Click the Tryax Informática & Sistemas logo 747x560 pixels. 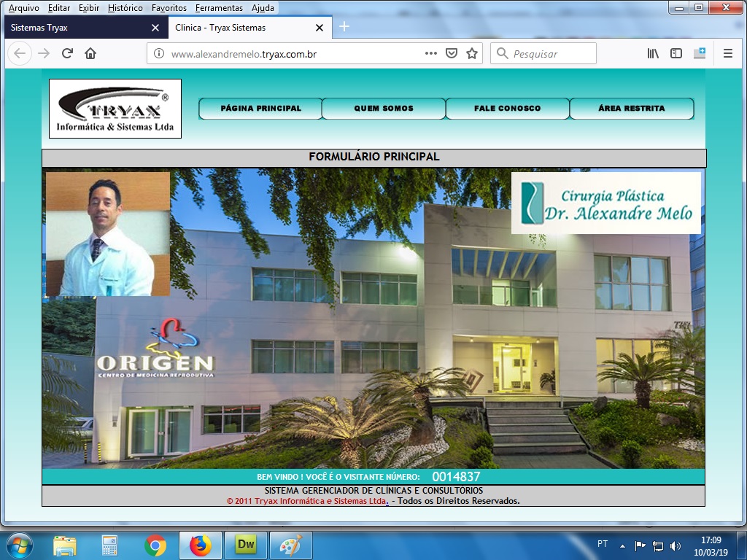click(x=115, y=109)
